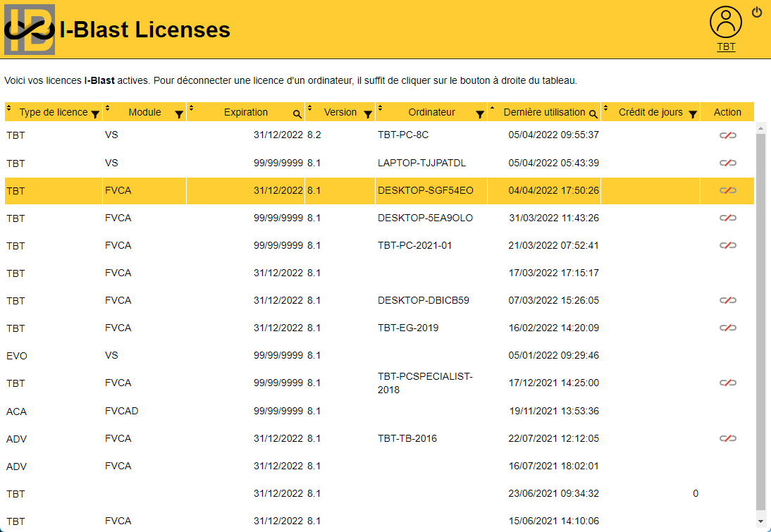Open the TBT user profile icon
771x532 pixels.
(725, 23)
